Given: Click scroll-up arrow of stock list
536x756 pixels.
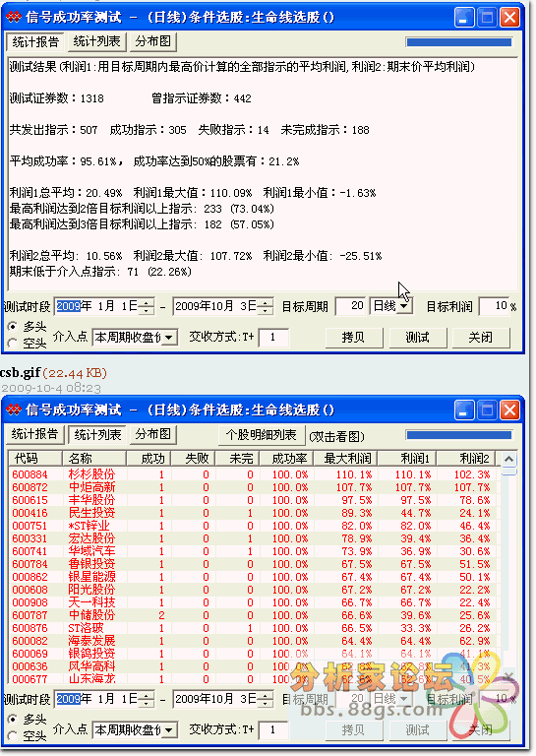Looking at the screenshot, I should (509, 459).
